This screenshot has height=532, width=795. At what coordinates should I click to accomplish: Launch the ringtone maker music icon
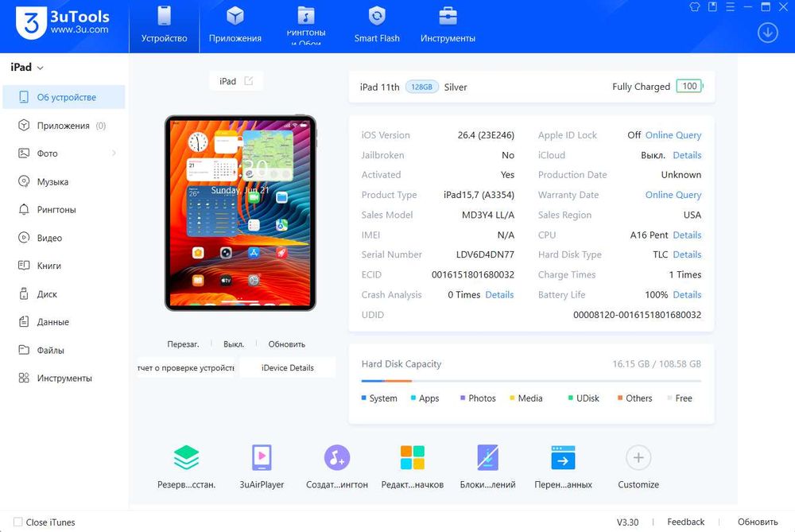click(x=336, y=457)
